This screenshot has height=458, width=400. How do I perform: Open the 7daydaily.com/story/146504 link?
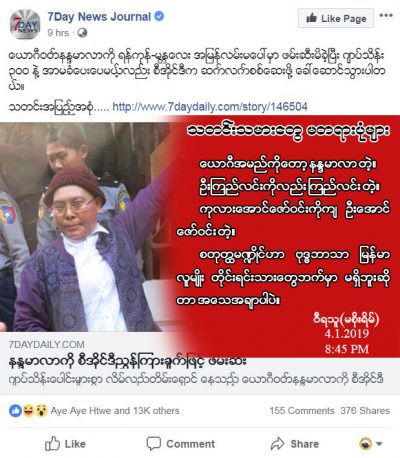point(210,107)
